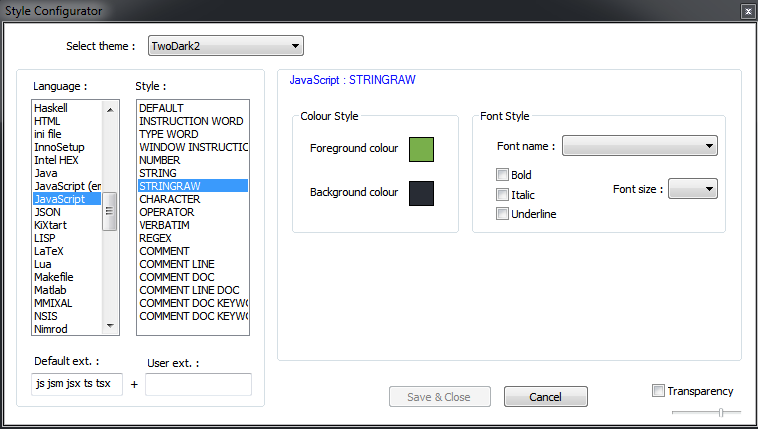
Task: Click the green Foreground colour swatch
Action: click(x=421, y=149)
